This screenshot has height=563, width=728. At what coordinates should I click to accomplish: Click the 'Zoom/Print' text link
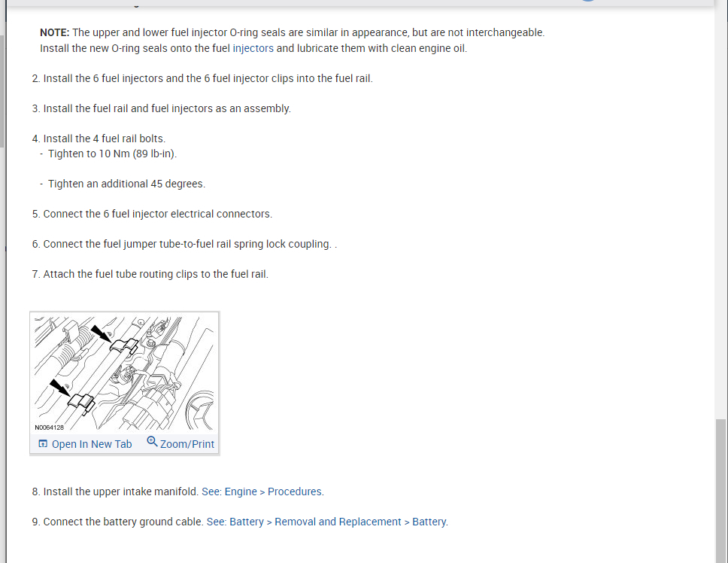tap(187, 444)
